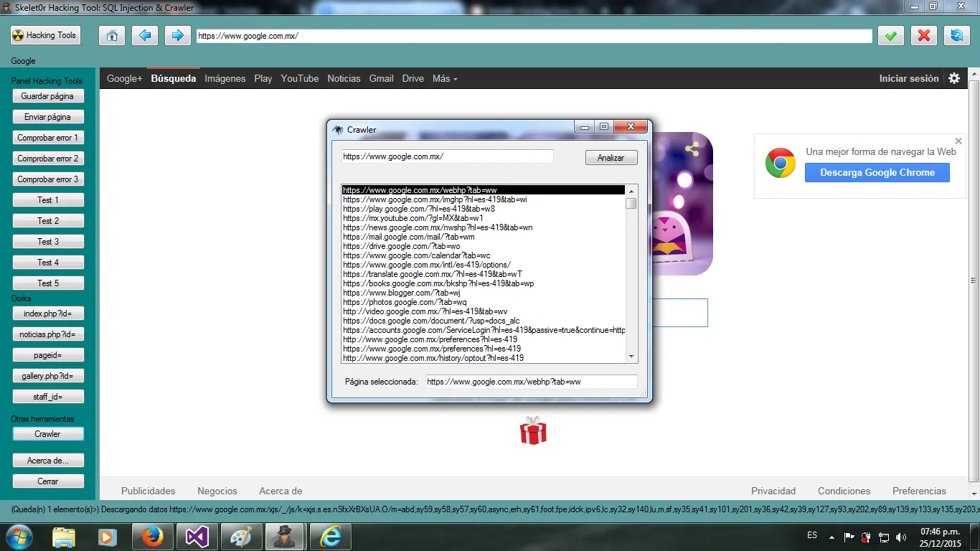This screenshot has height=551, width=980.
Task: Focus the Crawler URL input field
Action: pos(448,156)
